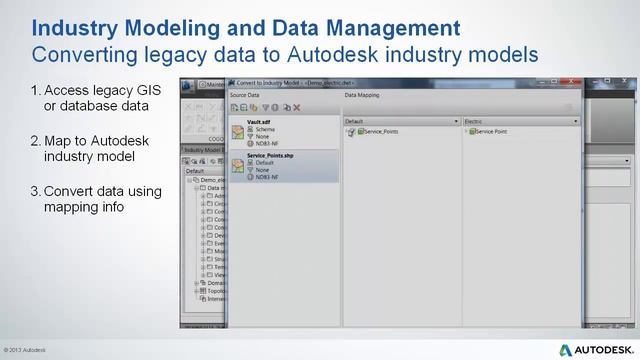Click the Industry Model Explorer panel title
640x360 pixels.
pos(204,150)
